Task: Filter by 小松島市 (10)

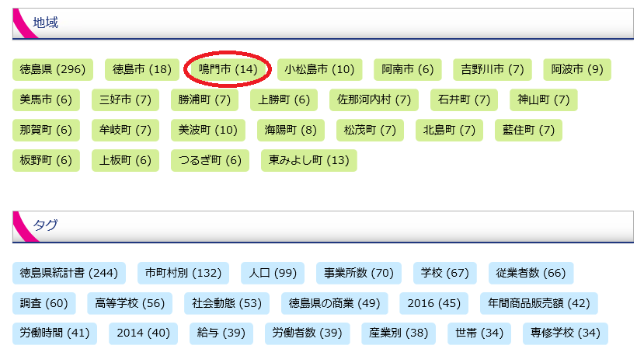Action: 319,69
